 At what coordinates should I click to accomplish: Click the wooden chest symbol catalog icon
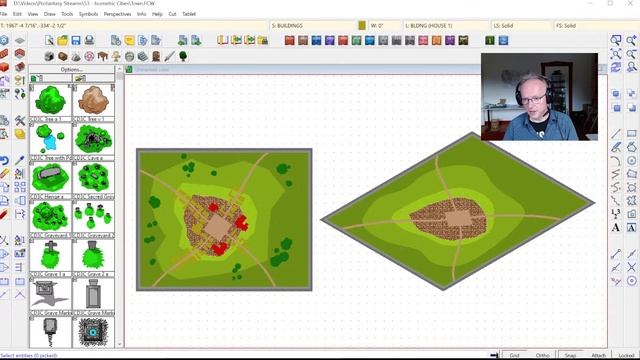tap(62, 56)
